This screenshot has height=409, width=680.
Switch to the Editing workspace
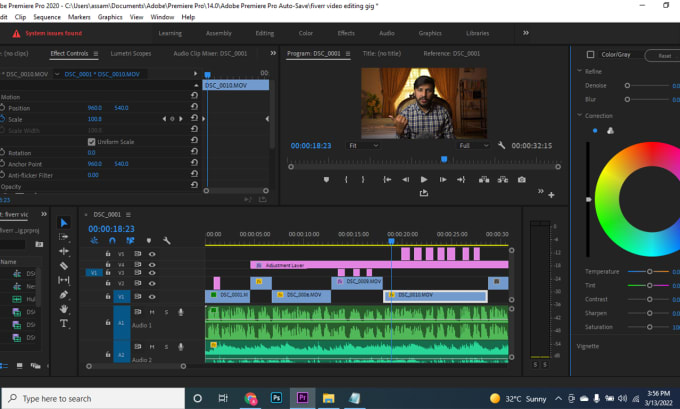(x=265, y=33)
